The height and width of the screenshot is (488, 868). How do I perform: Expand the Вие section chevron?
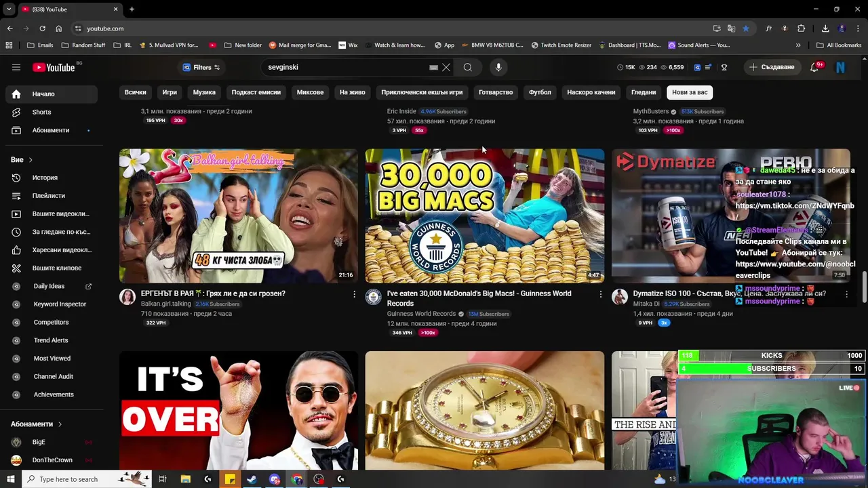pos(31,160)
